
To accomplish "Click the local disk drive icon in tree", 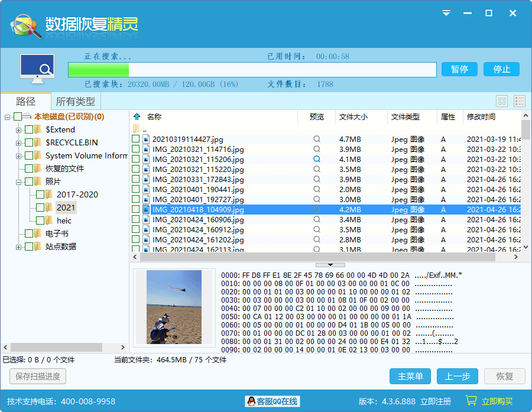I will tap(27, 116).
